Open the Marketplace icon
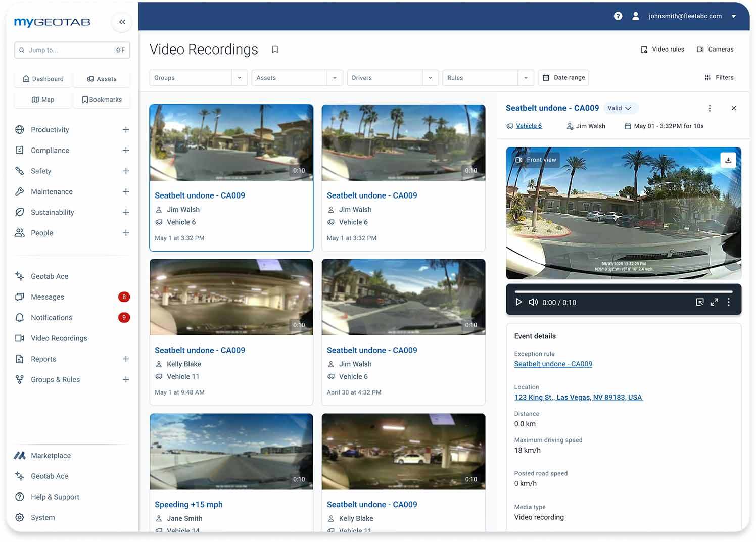This screenshot has width=756, height=542. click(x=20, y=455)
